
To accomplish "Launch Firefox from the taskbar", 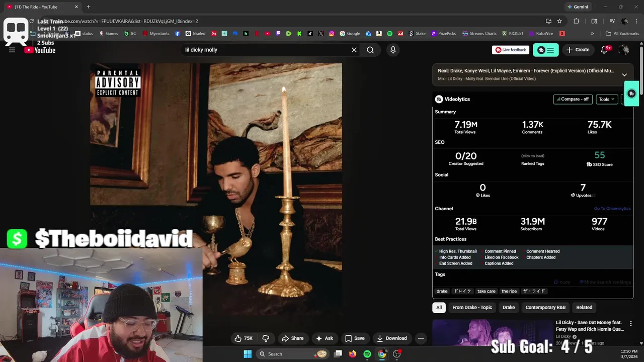I will (353, 354).
